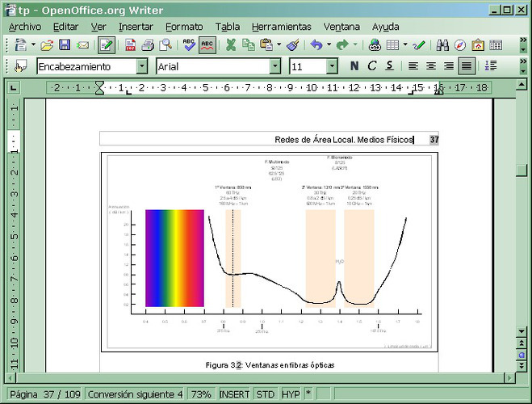Viewport: 532px width, 404px height.
Task: Open the Table dropdown arrow
Action: [405, 44]
